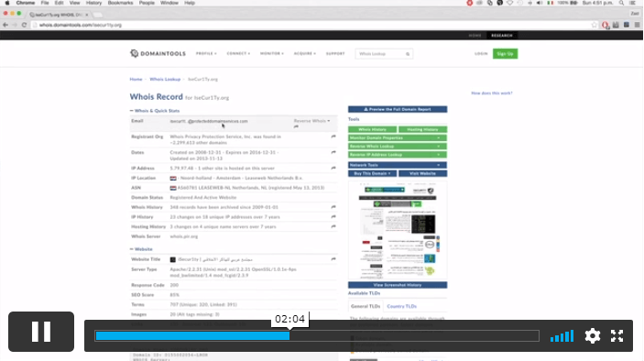Viewport: 644px width, 361px height.
Task: Bookmark the page with the star icon
Action: [594, 25]
